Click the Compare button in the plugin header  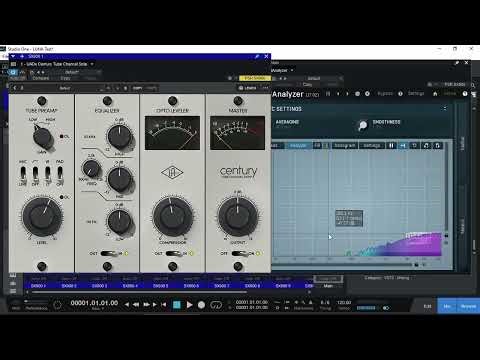(x=41, y=78)
